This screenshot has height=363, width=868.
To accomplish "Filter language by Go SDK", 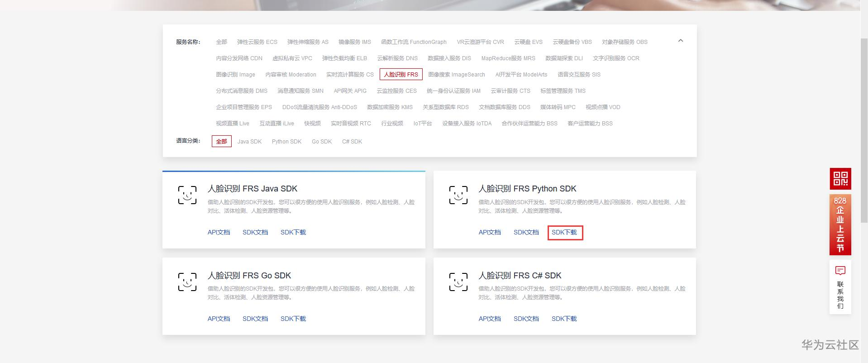I will tap(322, 142).
